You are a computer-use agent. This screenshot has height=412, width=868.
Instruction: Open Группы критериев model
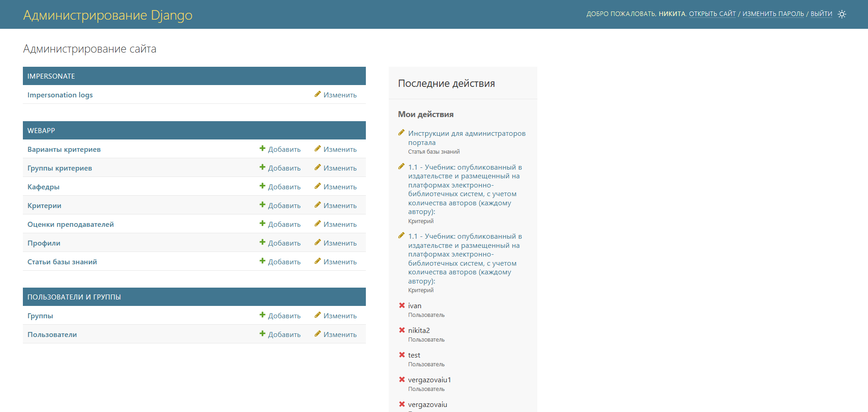coord(59,168)
